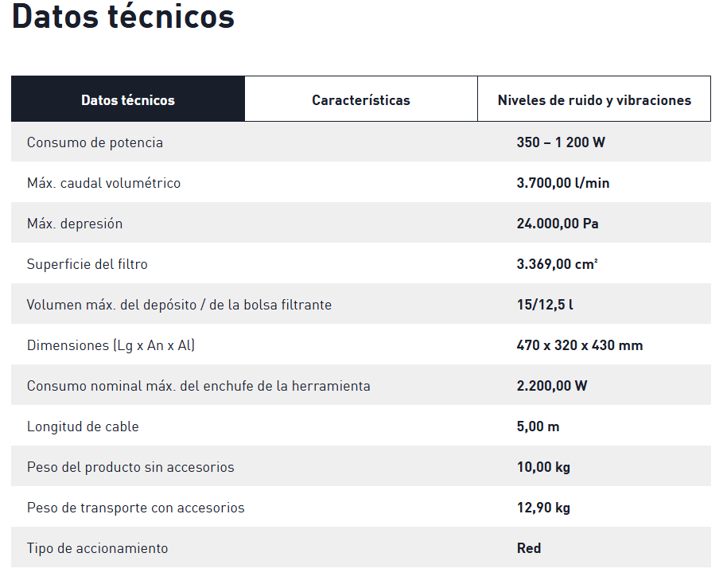Click the Peso del producto sin accesorios label
Viewport: 727px width, 588px height.
pyautogui.click(x=130, y=467)
